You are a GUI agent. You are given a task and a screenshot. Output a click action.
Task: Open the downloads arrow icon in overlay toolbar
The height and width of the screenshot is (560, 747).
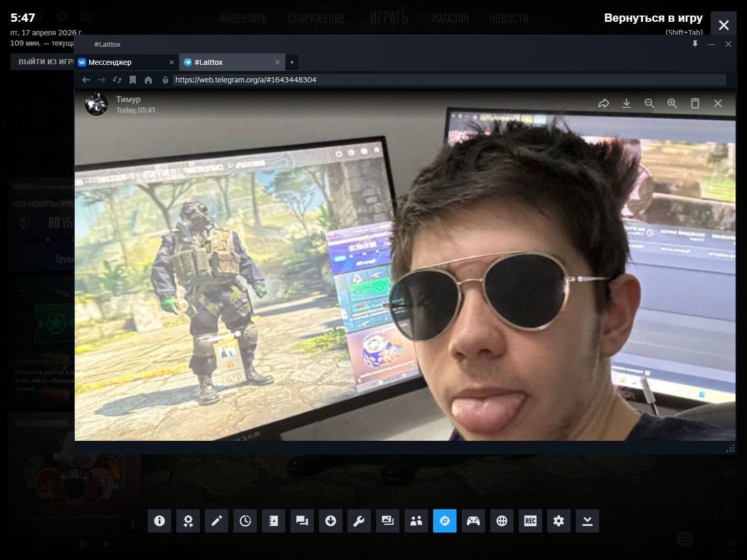330,521
